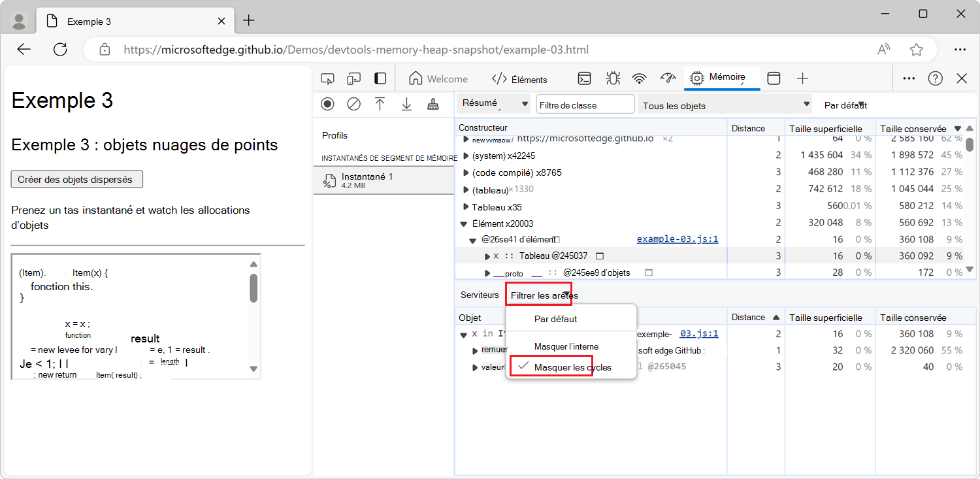Sort by Taille conservée header in top table
This screenshot has height=479, width=980.
pyautogui.click(x=920, y=128)
